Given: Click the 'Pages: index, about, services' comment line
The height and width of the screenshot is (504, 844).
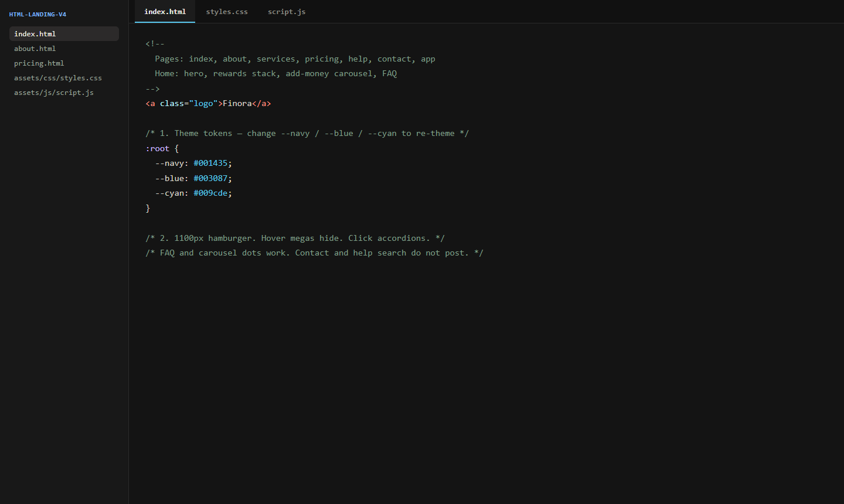Looking at the screenshot, I should pos(295,59).
